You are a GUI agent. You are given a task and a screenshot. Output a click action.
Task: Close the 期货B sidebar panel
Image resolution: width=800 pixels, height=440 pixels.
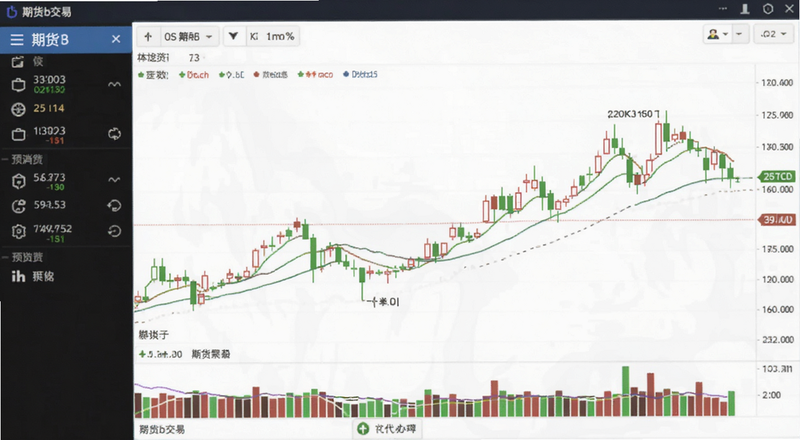(x=116, y=39)
